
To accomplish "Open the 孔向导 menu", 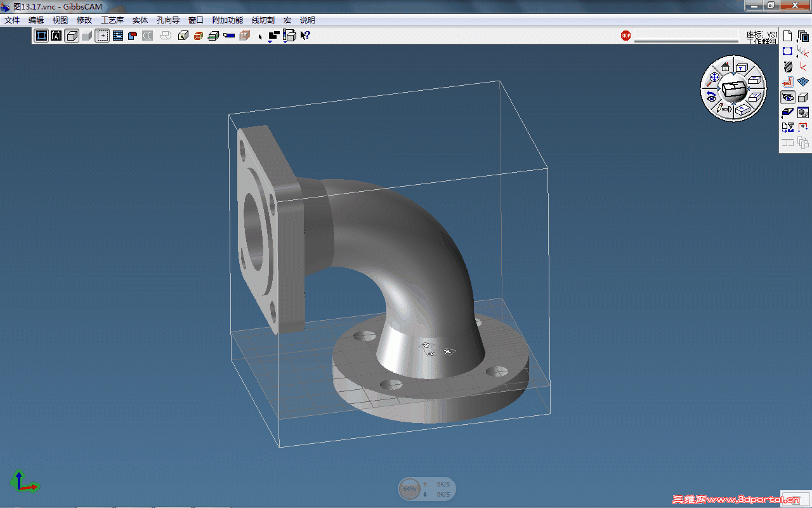I will (168, 20).
